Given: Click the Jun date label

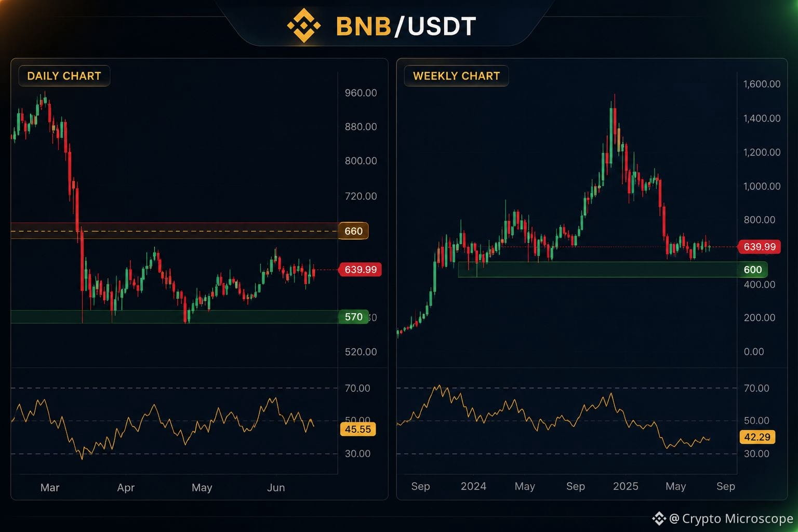Looking at the screenshot, I should click(x=276, y=487).
